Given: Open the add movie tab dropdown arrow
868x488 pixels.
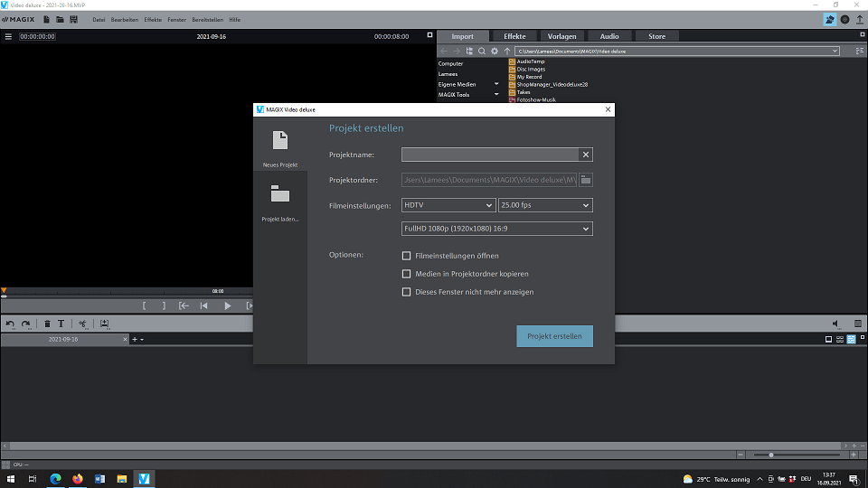Looking at the screenshot, I should 142,340.
